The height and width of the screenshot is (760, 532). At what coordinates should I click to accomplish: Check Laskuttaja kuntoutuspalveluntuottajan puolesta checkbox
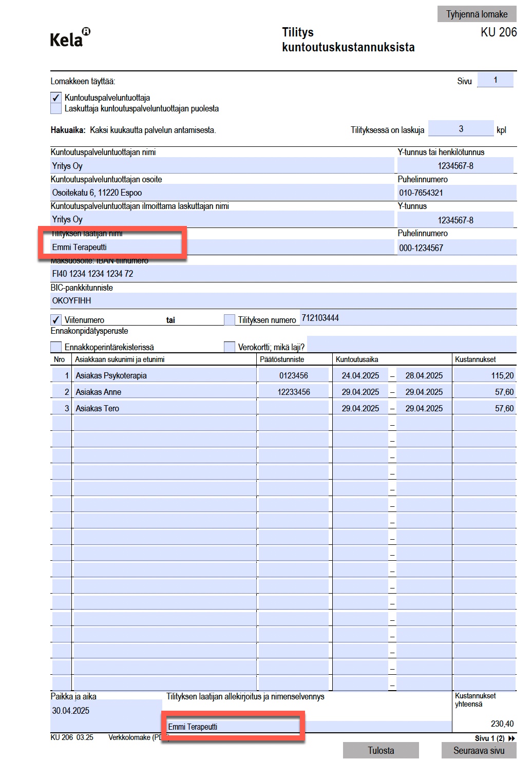pos(56,109)
